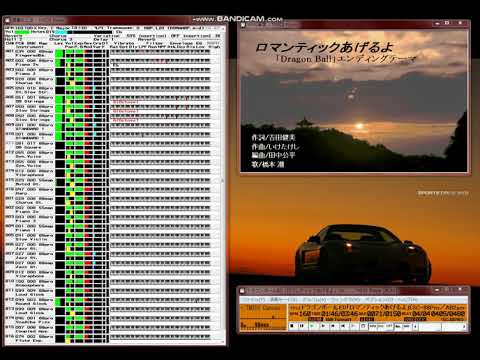This screenshot has width=480, height=360.
Task: Click the level meter of B12 Round Glock
Action: [60, 302]
